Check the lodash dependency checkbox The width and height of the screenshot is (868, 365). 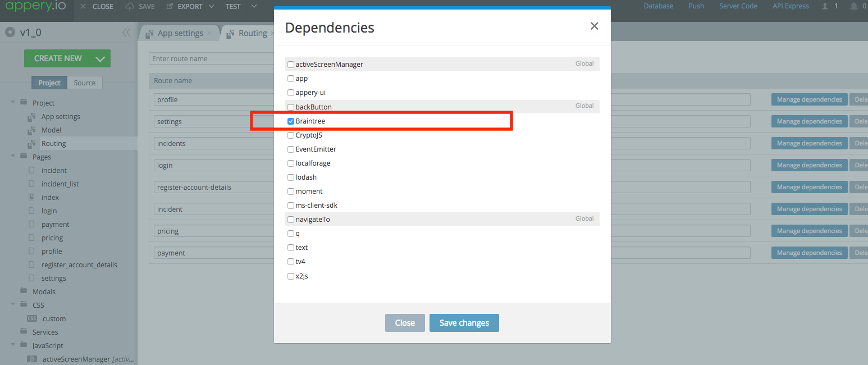pos(291,177)
